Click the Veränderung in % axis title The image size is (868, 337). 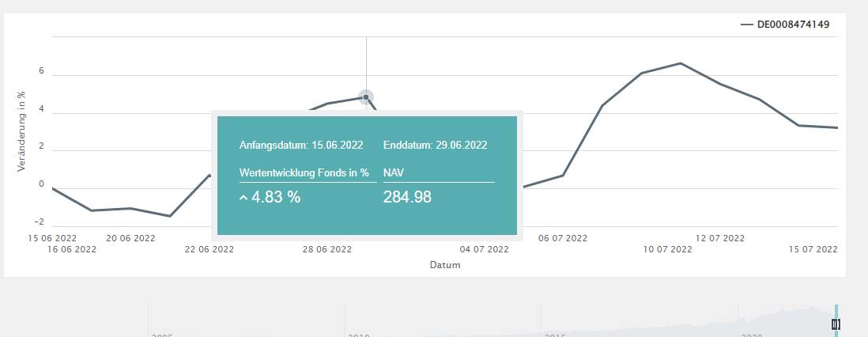pyautogui.click(x=21, y=130)
